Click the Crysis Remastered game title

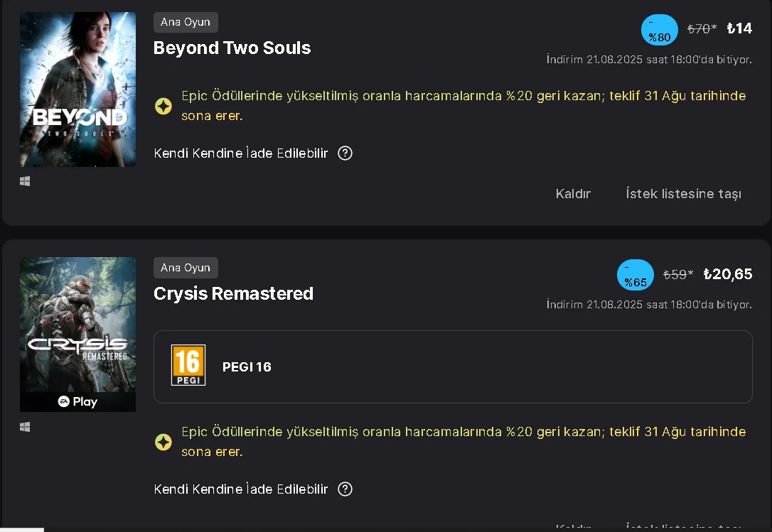(233, 294)
